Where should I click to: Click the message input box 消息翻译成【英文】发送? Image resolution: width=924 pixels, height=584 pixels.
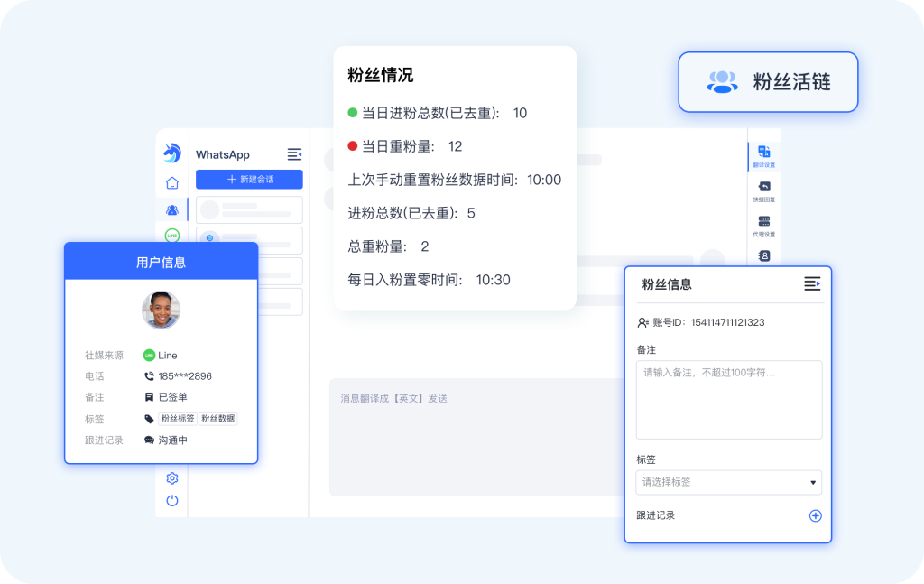[x=476, y=437]
